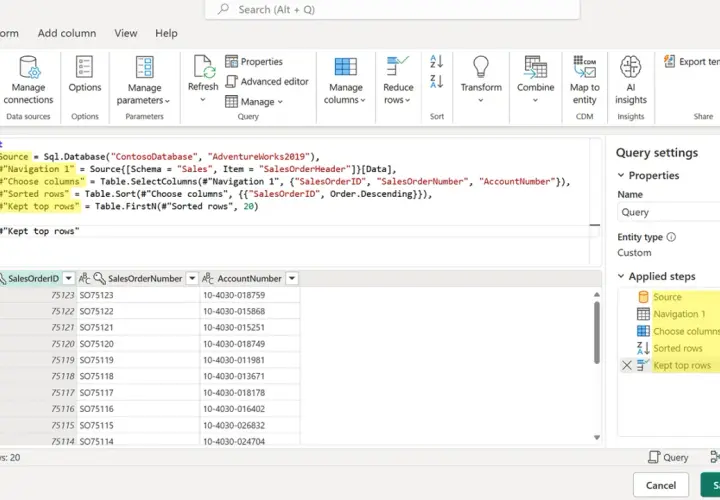The height and width of the screenshot is (500, 720).
Task: Click the Sql.Database source line
Action: [x=160, y=157]
